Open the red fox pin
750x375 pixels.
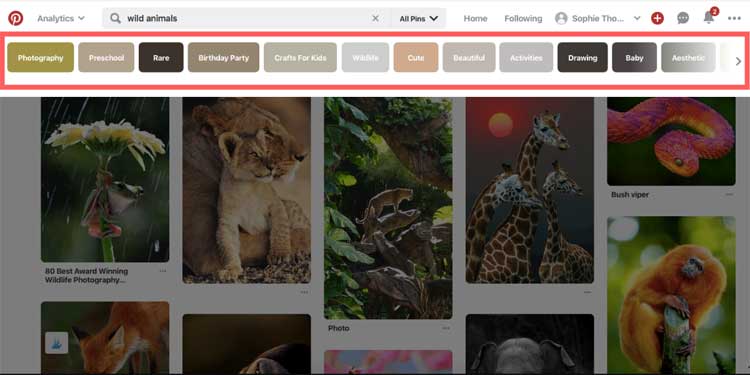(105, 338)
